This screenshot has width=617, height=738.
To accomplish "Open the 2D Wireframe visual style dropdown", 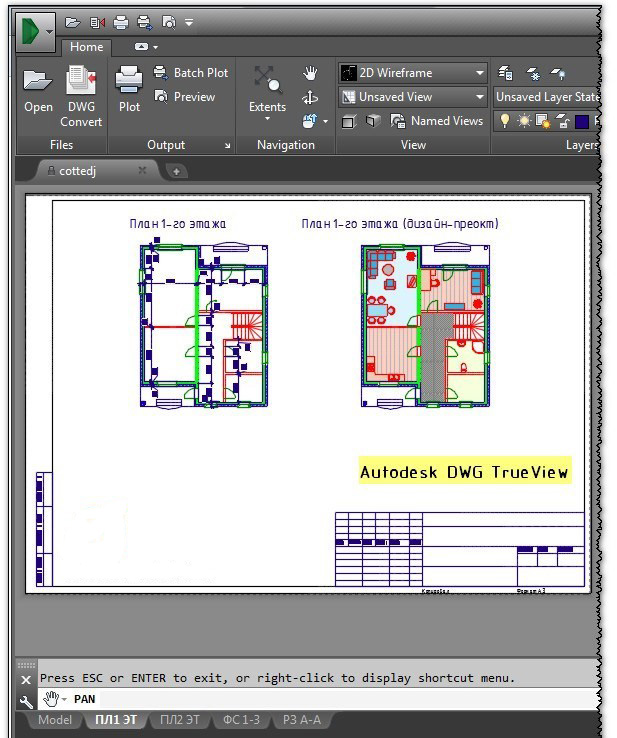I will pos(412,73).
